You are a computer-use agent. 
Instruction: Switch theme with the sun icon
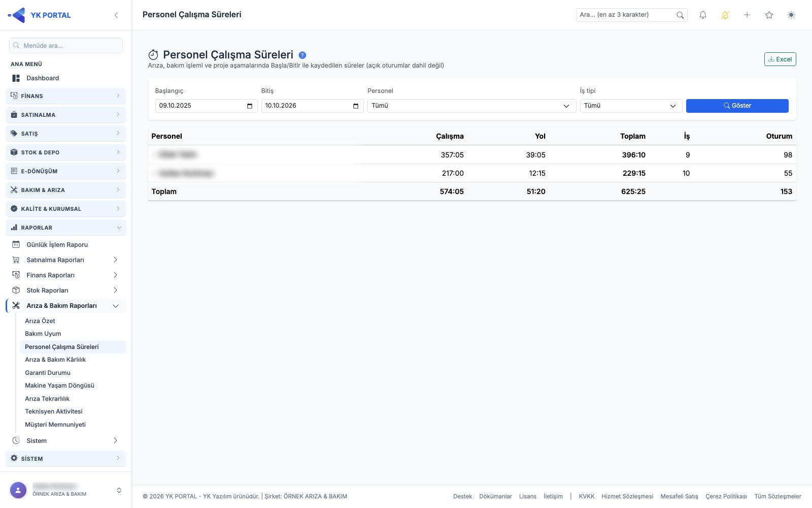791,15
